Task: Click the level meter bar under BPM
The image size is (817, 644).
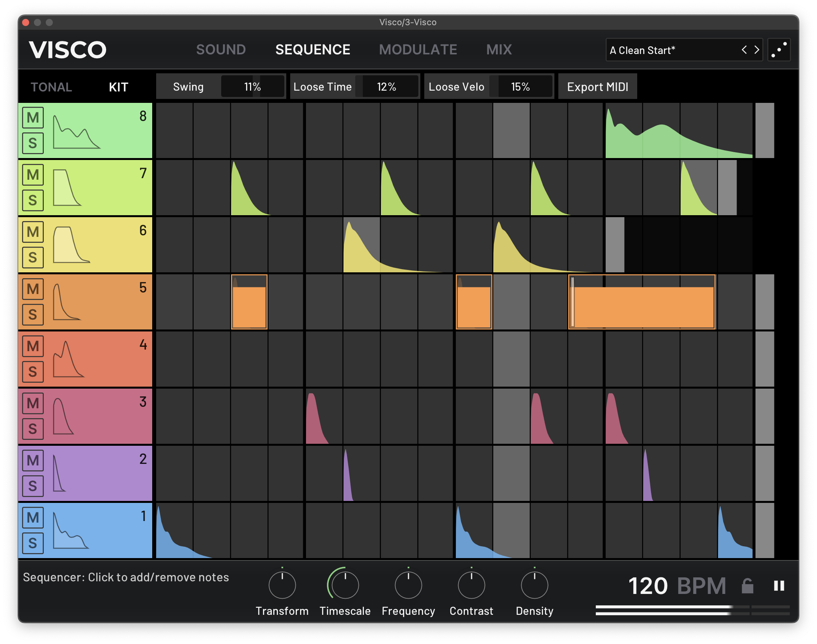Action: tap(692, 610)
